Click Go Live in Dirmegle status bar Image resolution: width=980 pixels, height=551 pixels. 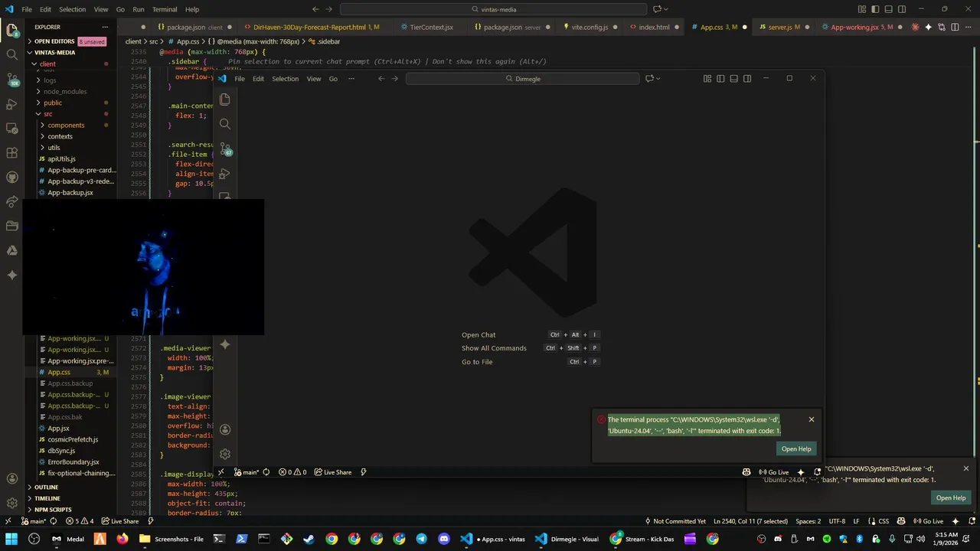773,472
